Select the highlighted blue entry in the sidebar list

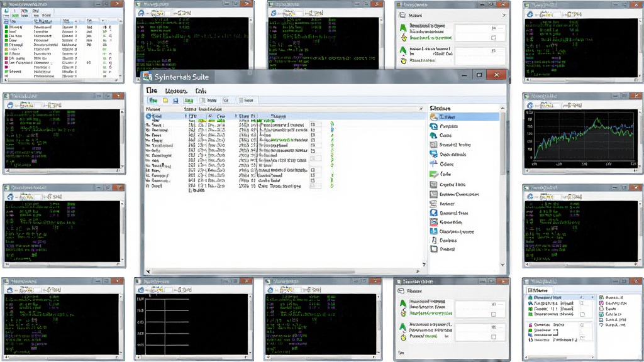pos(464,117)
